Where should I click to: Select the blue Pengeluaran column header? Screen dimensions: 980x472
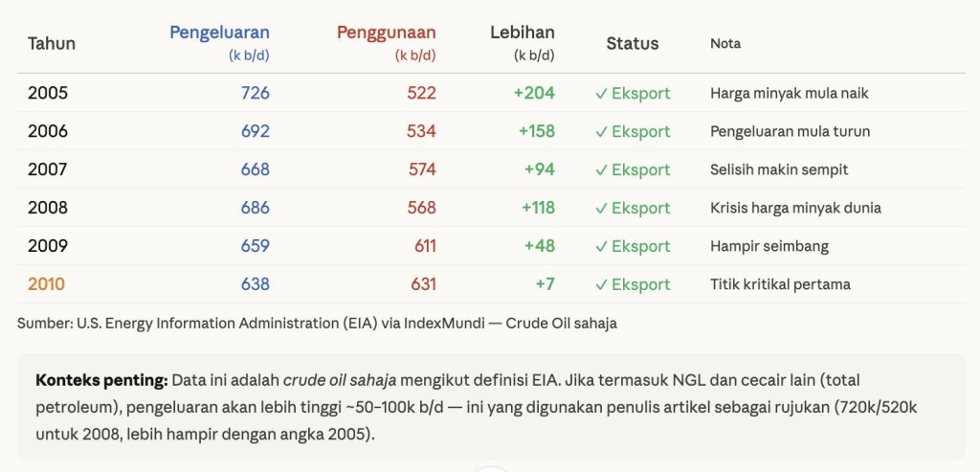pyautogui.click(x=219, y=33)
